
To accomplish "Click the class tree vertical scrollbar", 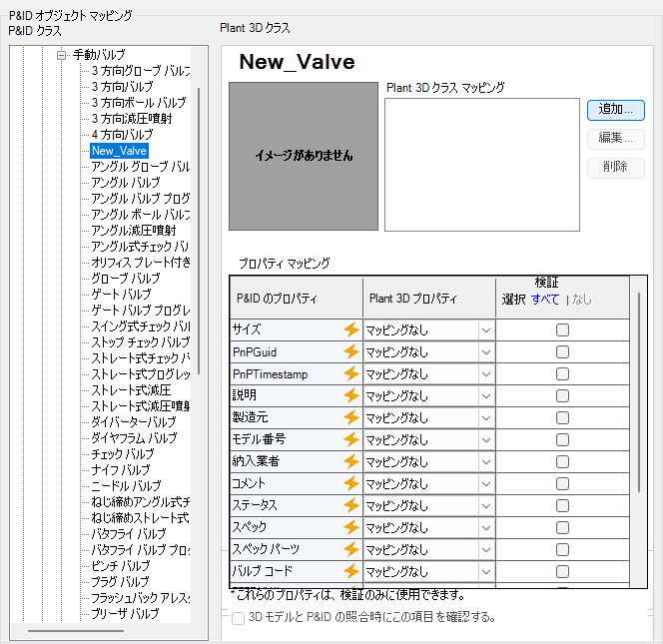I will (199, 231).
